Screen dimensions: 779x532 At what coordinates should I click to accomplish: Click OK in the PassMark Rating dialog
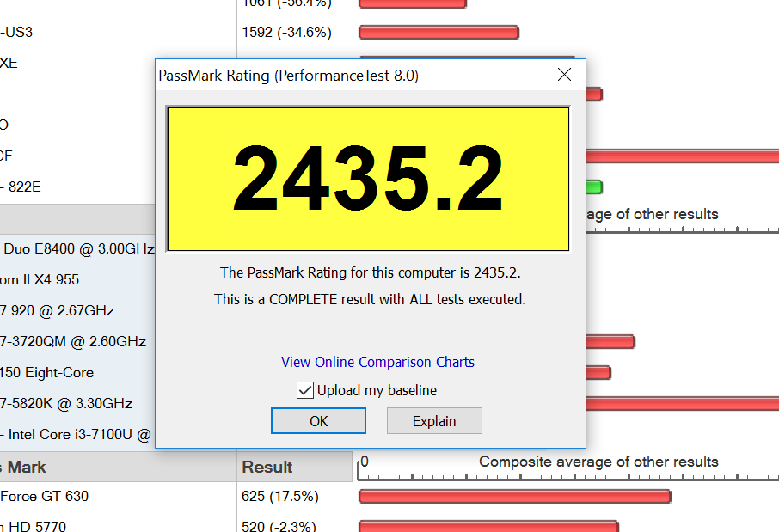318,421
